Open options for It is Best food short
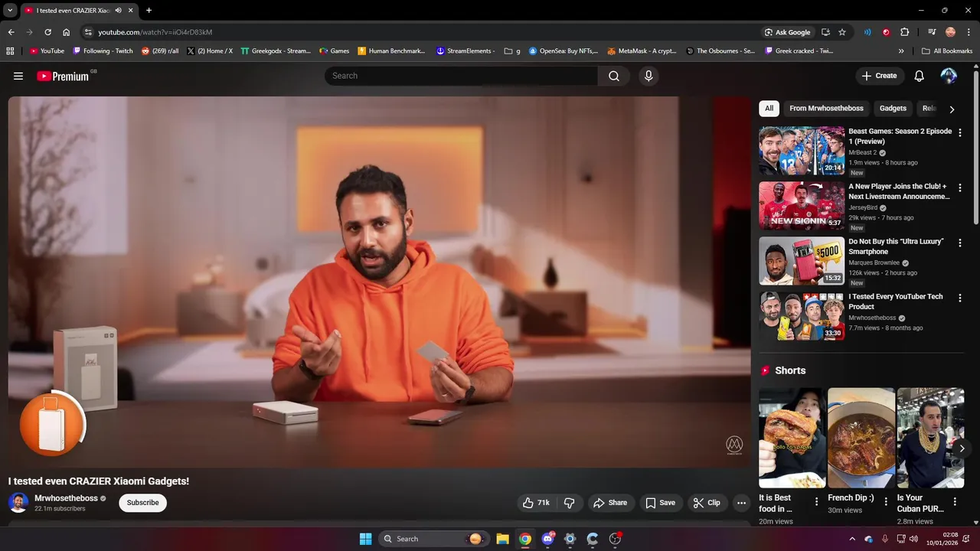 click(x=816, y=501)
